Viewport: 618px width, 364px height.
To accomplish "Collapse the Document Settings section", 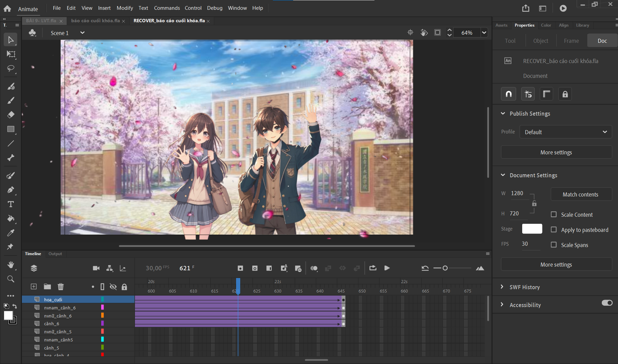I will [x=503, y=175].
